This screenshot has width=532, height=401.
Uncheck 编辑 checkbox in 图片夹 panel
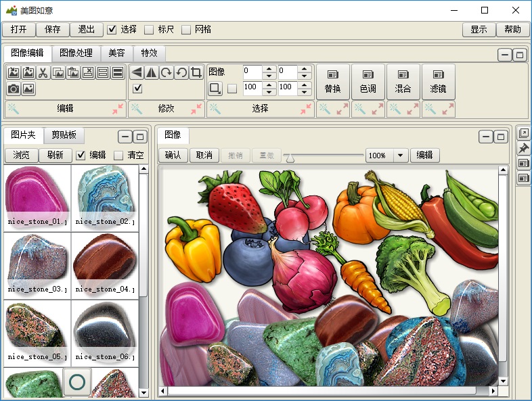[x=81, y=156]
